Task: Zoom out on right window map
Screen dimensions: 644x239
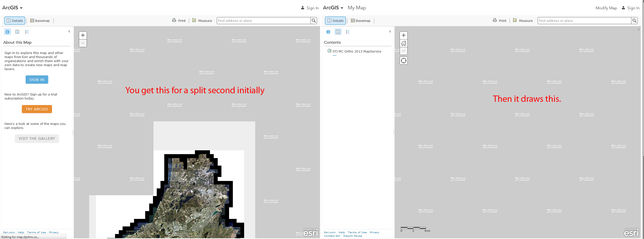Action: 404,51
